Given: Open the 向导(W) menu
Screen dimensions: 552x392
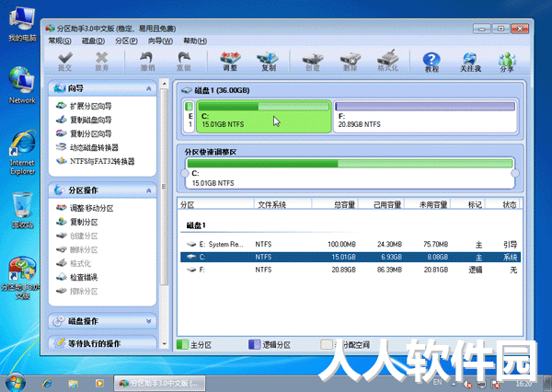Looking at the screenshot, I should [x=160, y=40].
